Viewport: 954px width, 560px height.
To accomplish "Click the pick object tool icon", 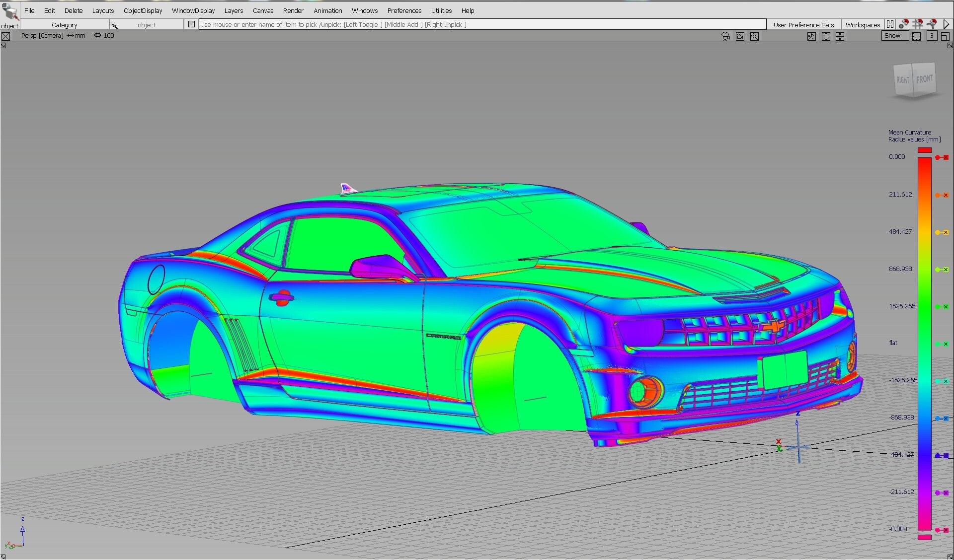I will (10, 11).
